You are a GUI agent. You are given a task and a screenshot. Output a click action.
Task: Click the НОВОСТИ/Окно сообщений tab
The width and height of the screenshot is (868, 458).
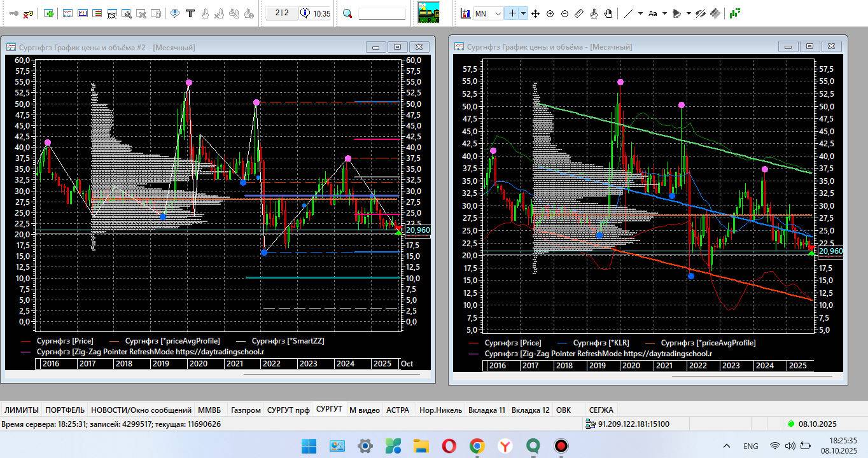141,410
